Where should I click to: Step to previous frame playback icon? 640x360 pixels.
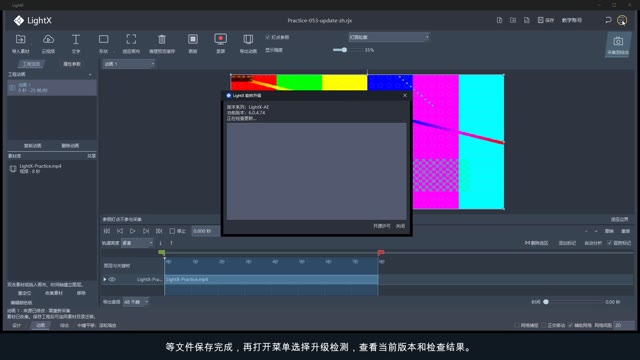(x=120, y=231)
